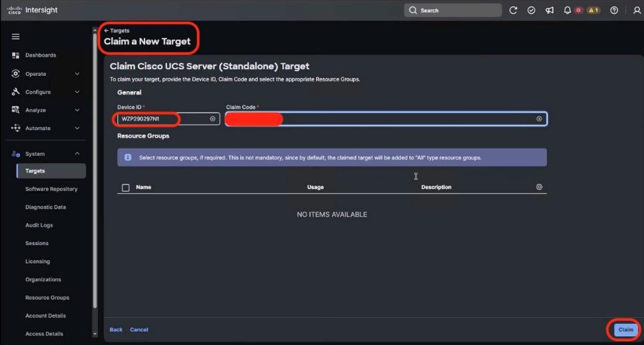This screenshot has height=345, width=644.
Task: Open Sessions in sidebar
Action: coord(37,243)
